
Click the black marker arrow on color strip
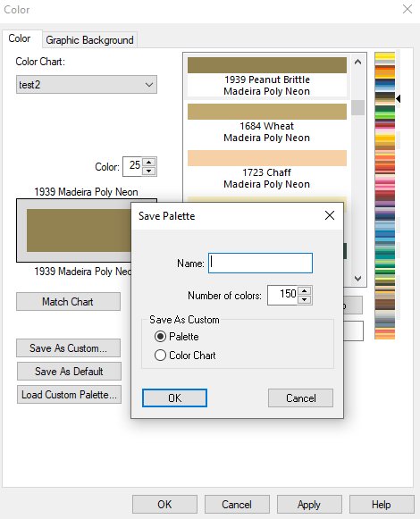(x=399, y=98)
